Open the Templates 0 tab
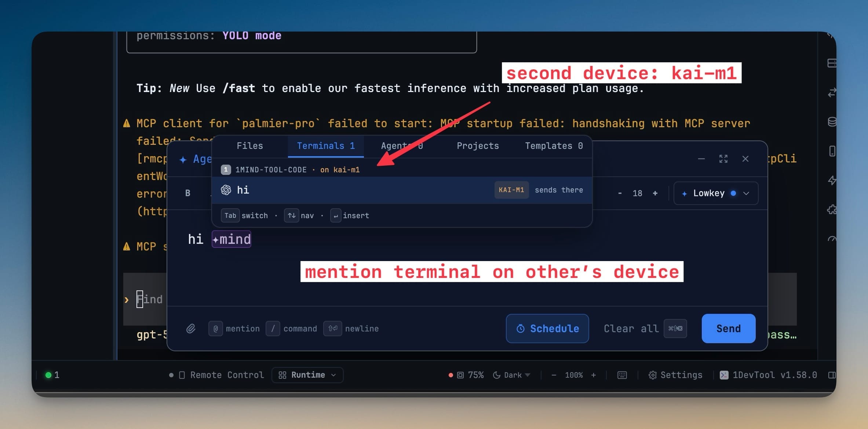This screenshot has width=868, height=429. [x=554, y=146]
